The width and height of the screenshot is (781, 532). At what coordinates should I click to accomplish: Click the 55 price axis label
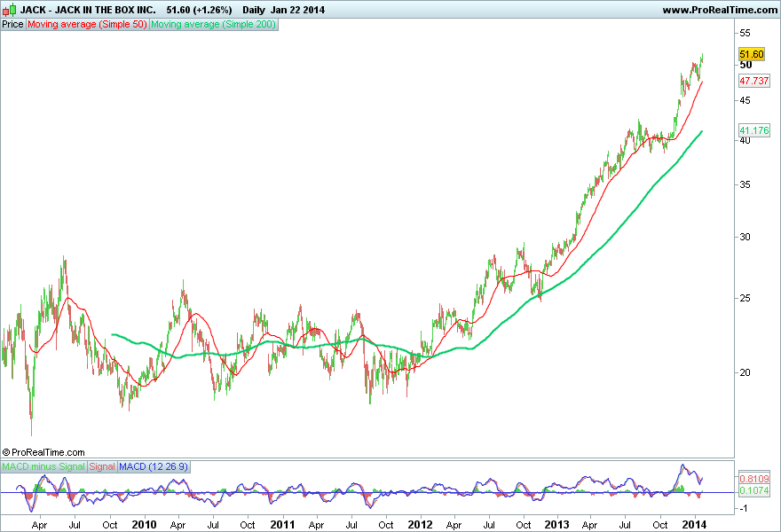pos(745,33)
